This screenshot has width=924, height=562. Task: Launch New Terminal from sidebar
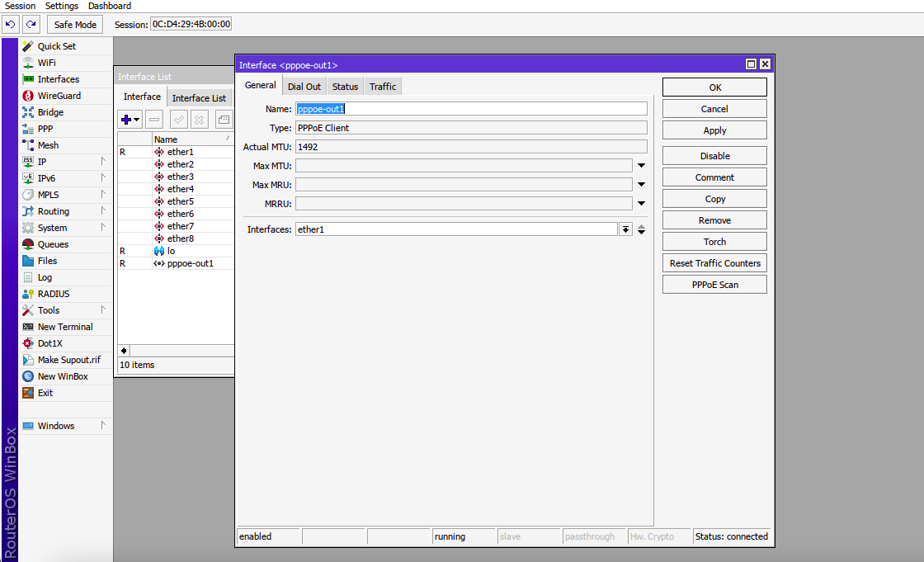tap(65, 327)
